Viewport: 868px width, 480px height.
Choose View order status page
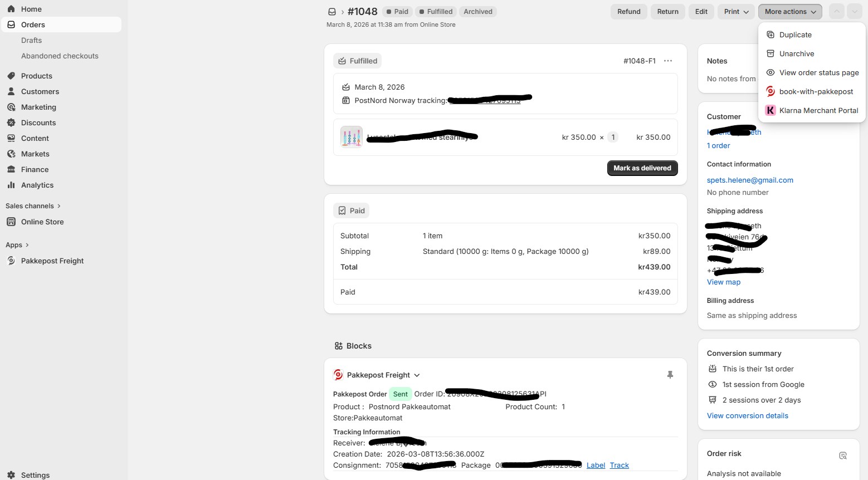[x=812, y=72]
